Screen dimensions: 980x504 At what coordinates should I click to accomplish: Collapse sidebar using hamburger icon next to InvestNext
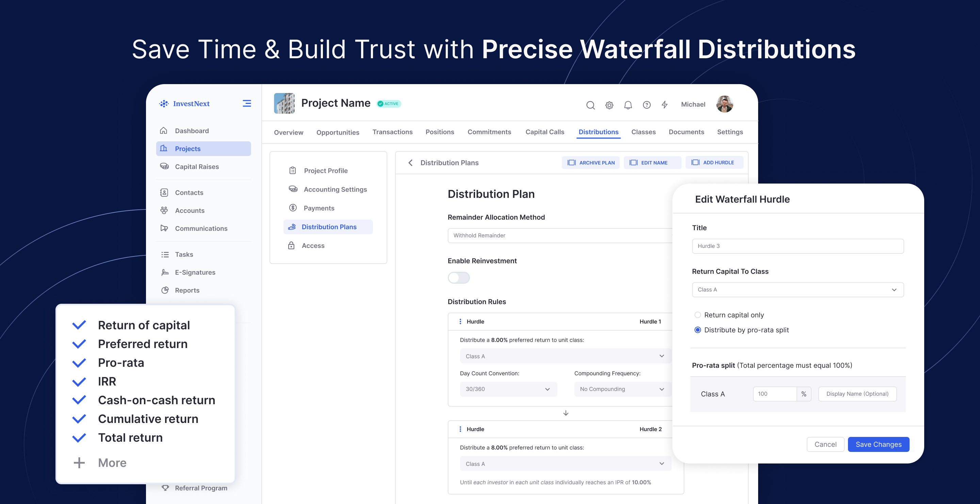coord(246,103)
